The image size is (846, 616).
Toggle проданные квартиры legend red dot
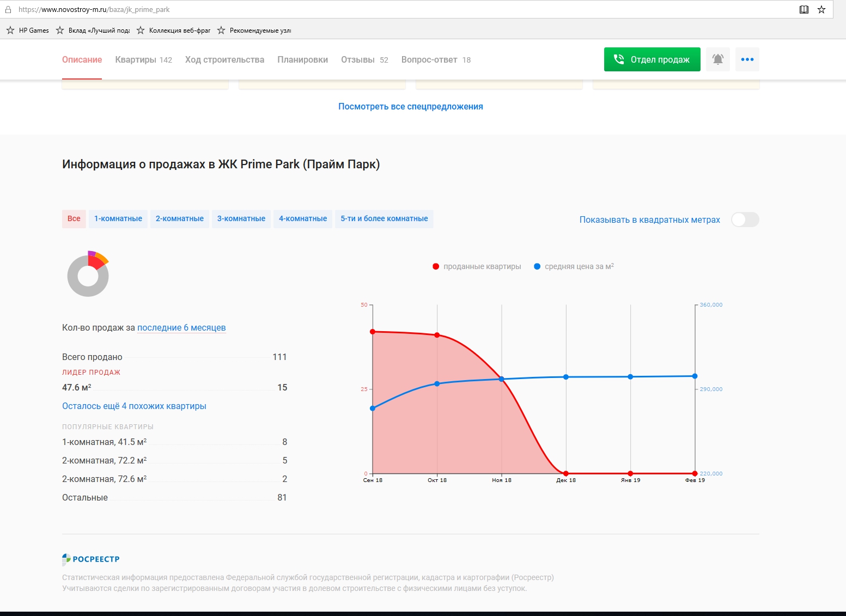click(436, 266)
